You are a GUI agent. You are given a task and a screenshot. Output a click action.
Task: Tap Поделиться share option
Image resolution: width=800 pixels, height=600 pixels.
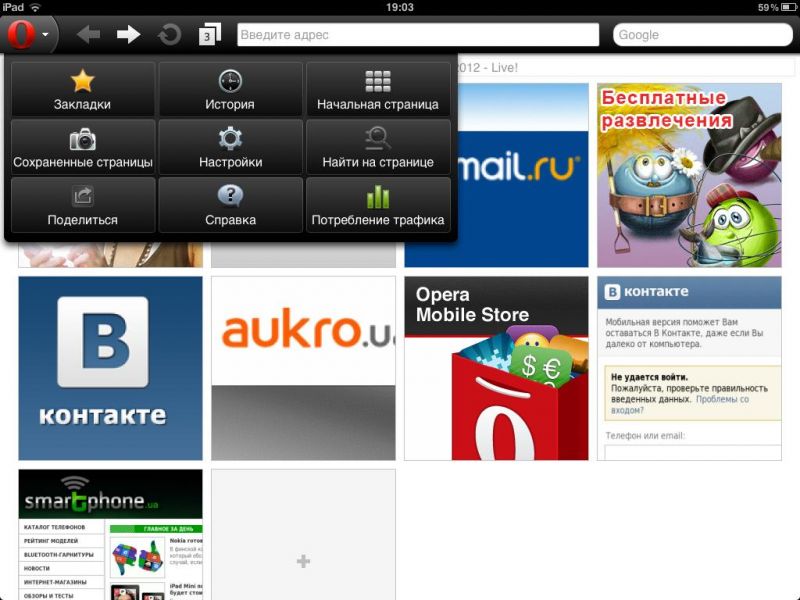coord(83,205)
